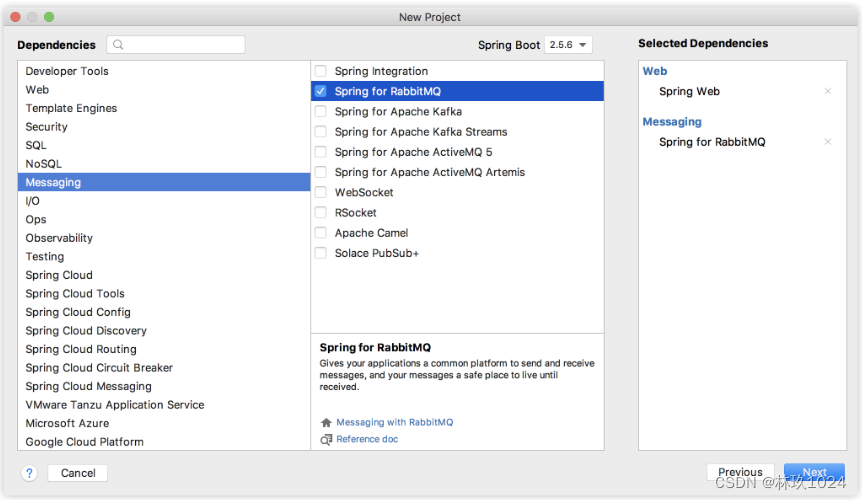This screenshot has height=500, width=862.
Task: Open the Security dependencies category
Action: (164, 127)
